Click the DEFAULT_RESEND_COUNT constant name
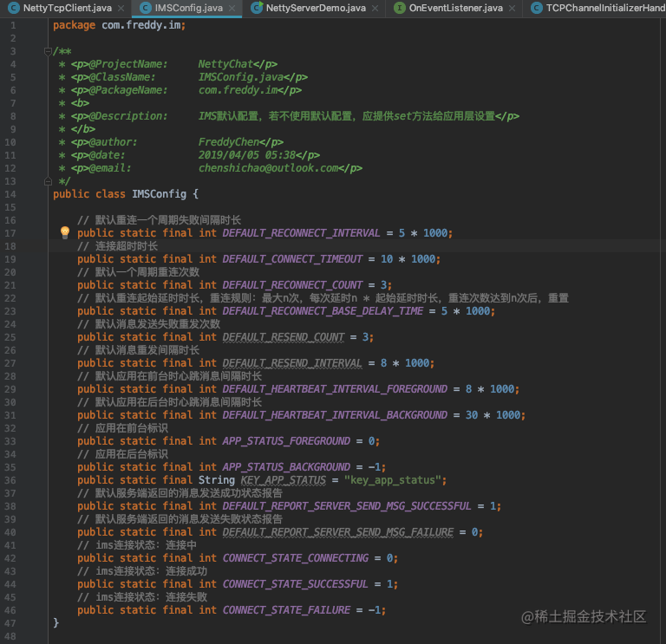The height and width of the screenshot is (644, 666). [x=284, y=337]
